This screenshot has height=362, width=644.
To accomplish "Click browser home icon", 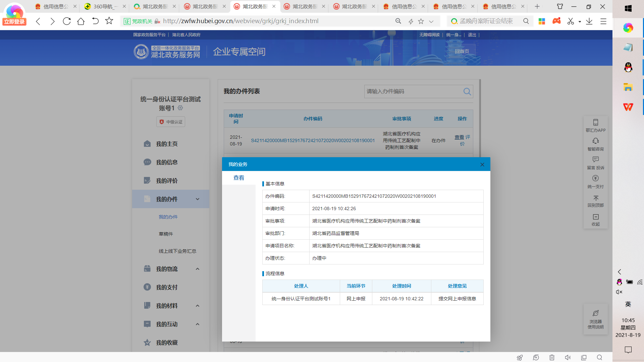I will (81, 21).
